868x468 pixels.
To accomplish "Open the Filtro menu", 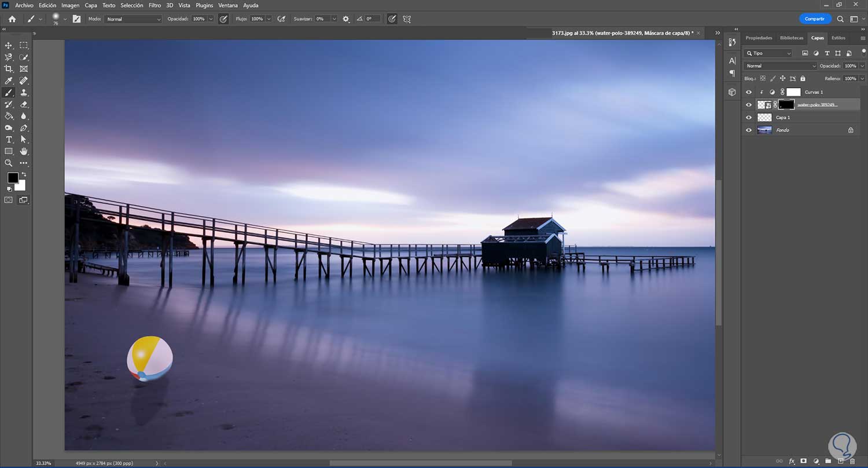I will (x=155, y=5).
